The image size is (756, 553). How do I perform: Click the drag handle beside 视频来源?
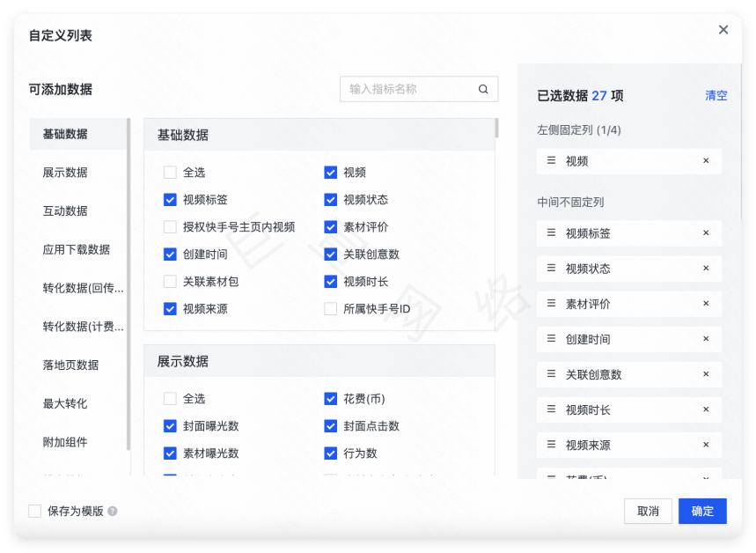pos(549,445)
